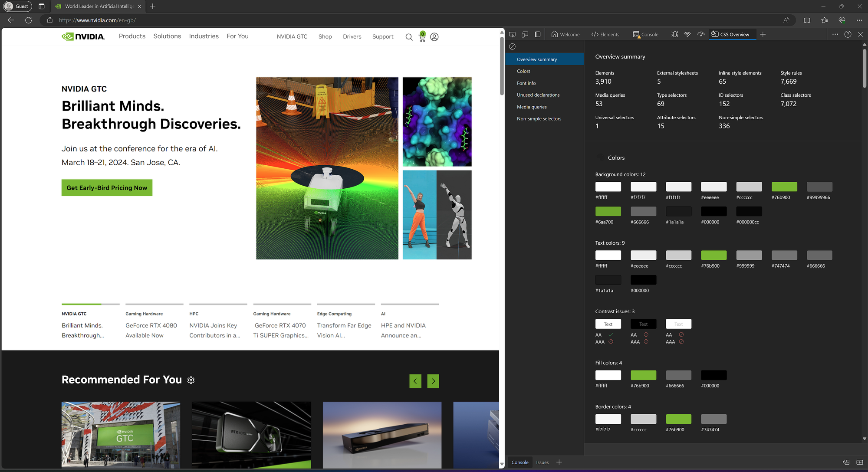
Task: Expand the Products navigation menu
Action: click(132, 36)
